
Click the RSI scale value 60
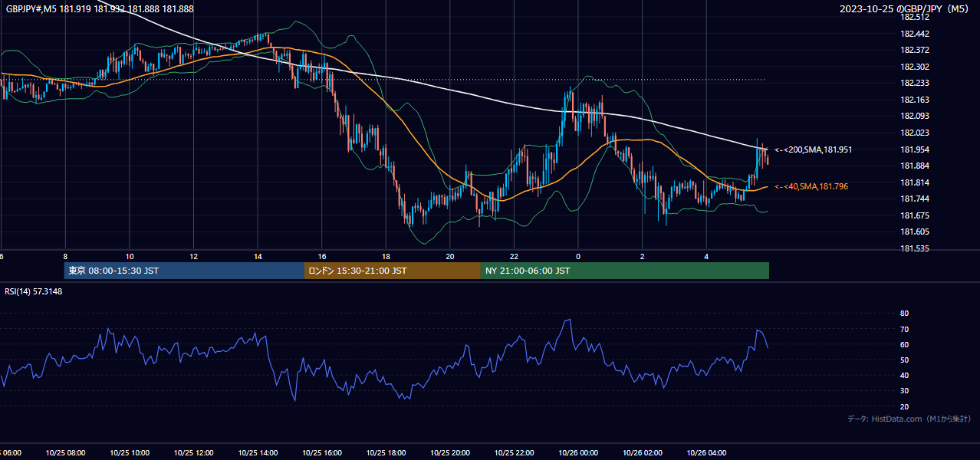pos(904,344)
